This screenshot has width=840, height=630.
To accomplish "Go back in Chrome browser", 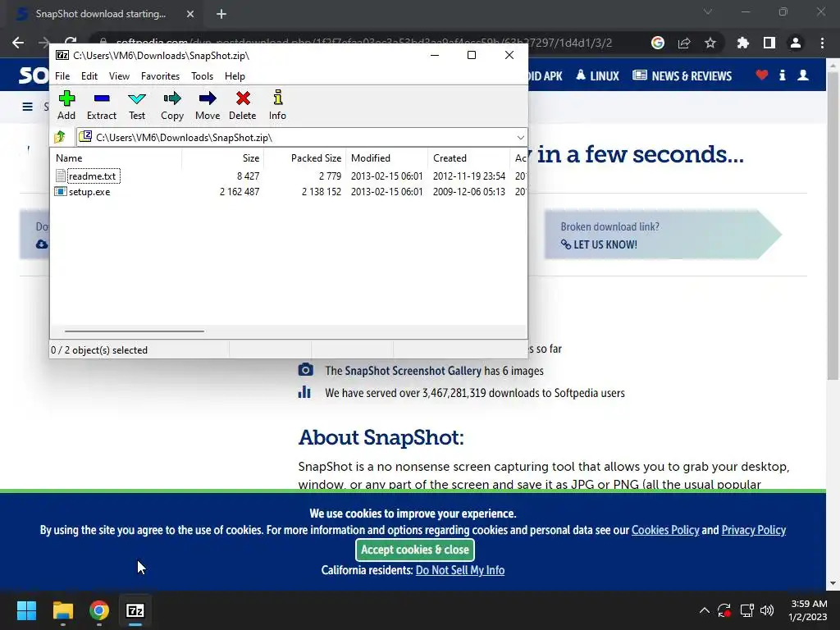I will 18,43.
